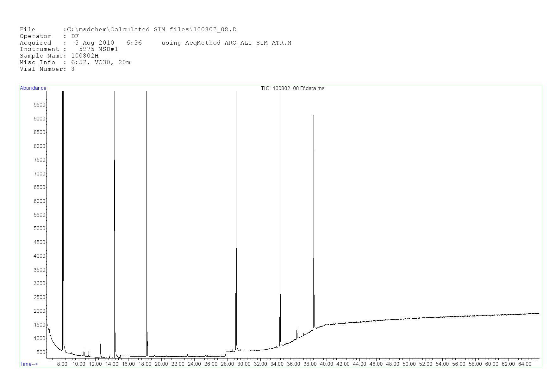This screenshot has height=392, width=555.
Task: Click the 9500 abundance axis label
Action: click(x=39, y=105)
